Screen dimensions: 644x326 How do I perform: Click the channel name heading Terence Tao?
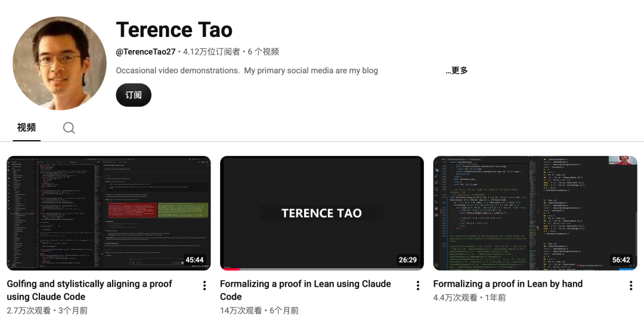[x=174, y=30]
